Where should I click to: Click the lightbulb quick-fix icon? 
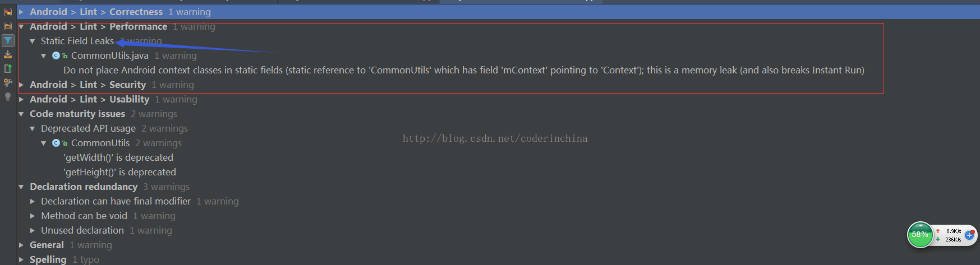(x=8, y=96)
